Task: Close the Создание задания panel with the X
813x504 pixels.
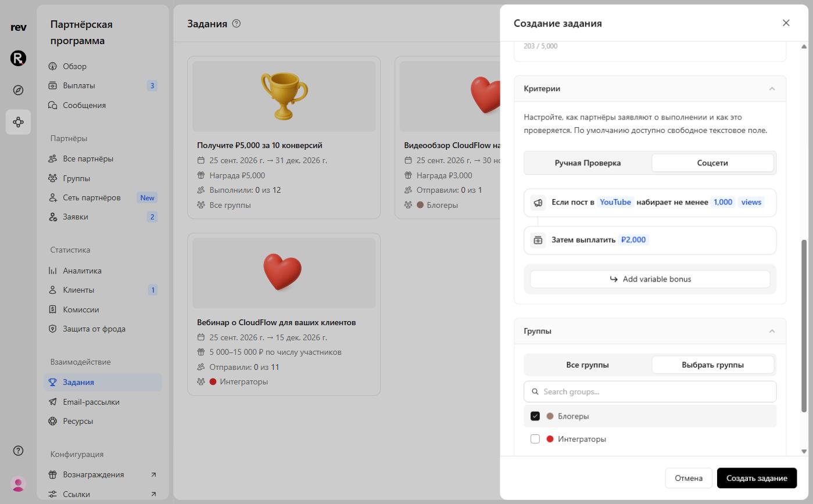Action: [x=786, y=23]
